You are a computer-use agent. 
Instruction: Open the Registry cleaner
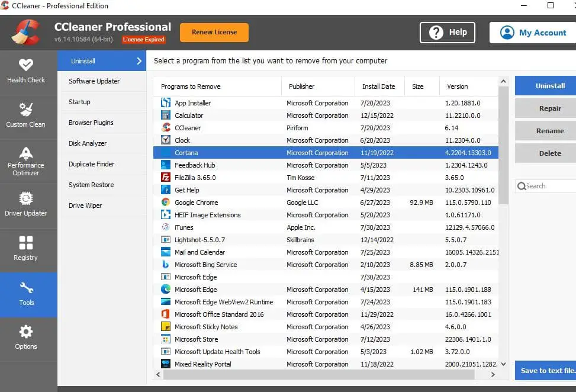coord(26,249)
